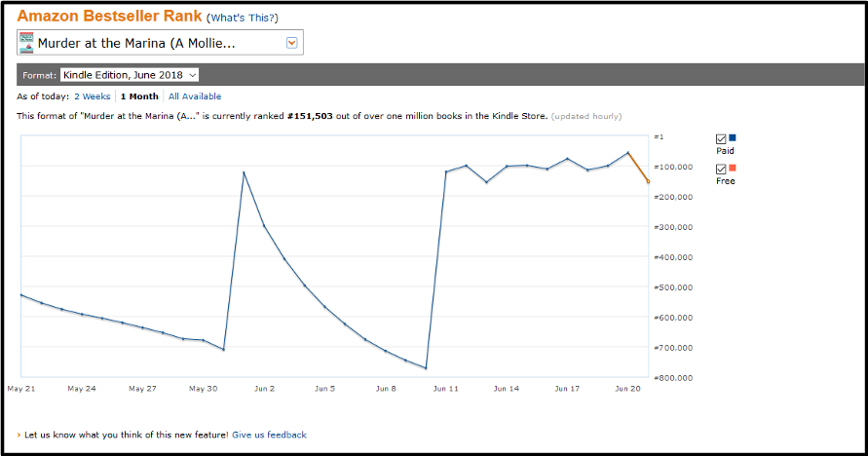Select the 1 Month range
The height and width of the screenshot is (456, 868).
coord(139,96)
